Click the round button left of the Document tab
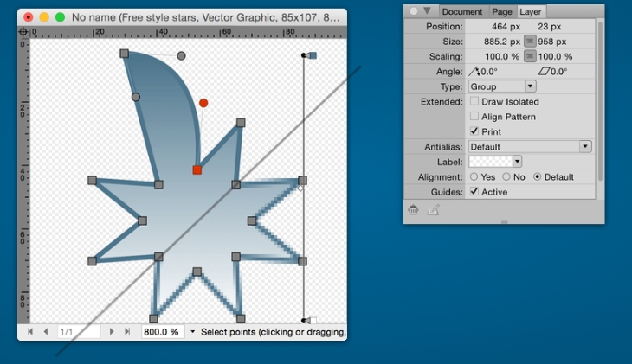This screenshot has height=364, width=632. 414,11
